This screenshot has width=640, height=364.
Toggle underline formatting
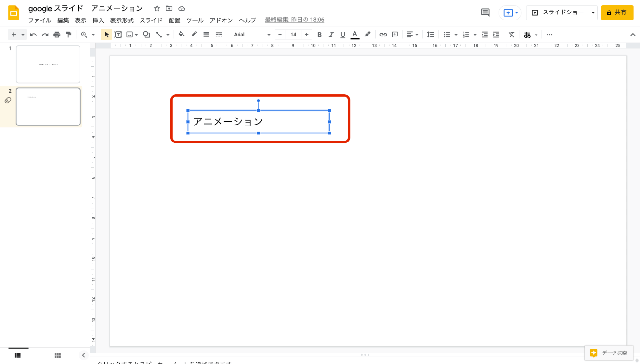(x=343, y=35)
